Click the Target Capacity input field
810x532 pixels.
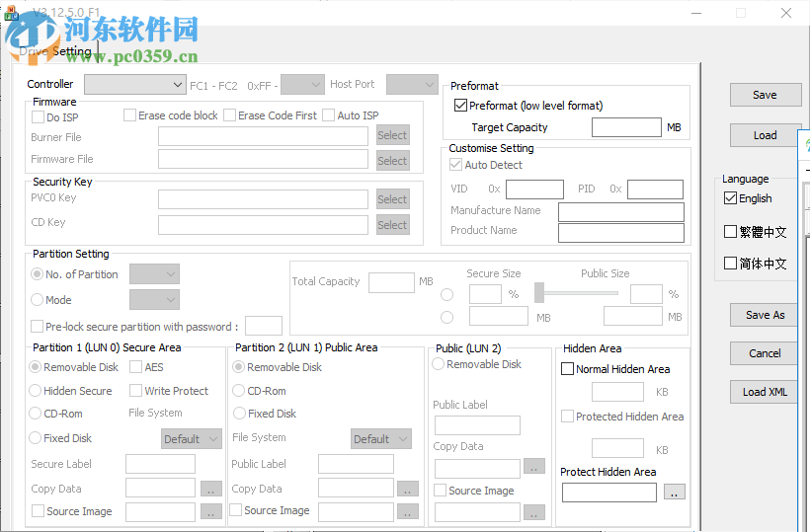coord(626,127)
